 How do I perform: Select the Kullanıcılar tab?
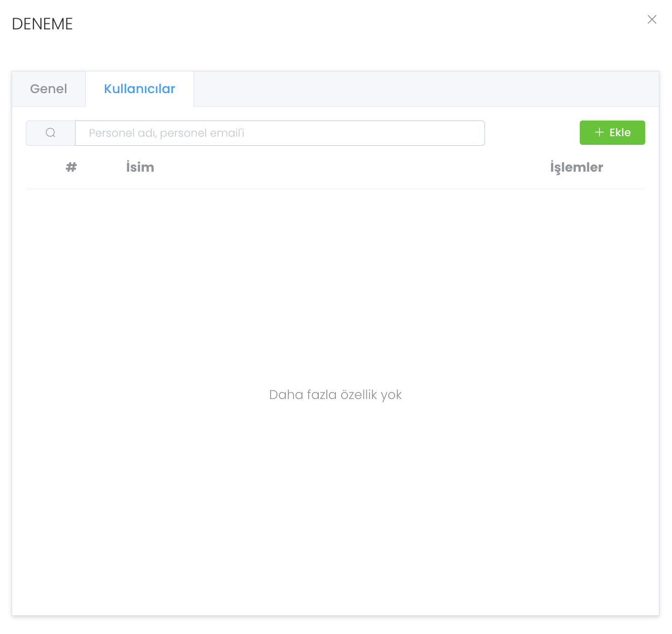139,89
